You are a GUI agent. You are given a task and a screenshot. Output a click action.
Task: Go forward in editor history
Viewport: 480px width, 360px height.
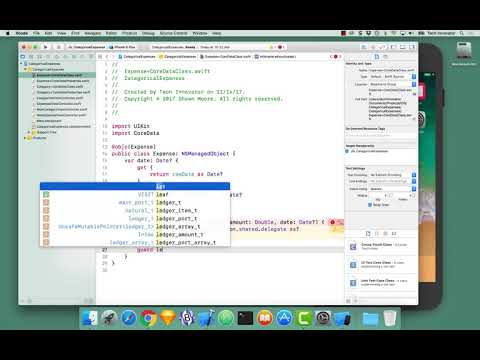tap(113, 57)
